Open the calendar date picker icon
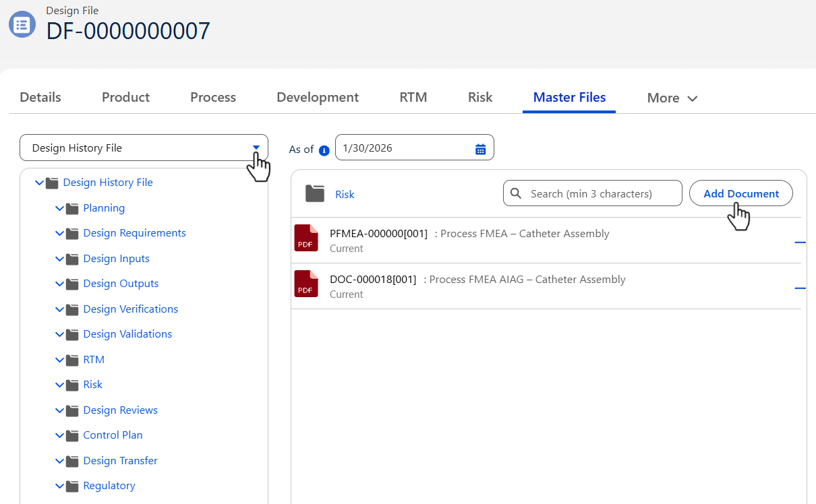This screenshot has height=504, width=816. 480,149
